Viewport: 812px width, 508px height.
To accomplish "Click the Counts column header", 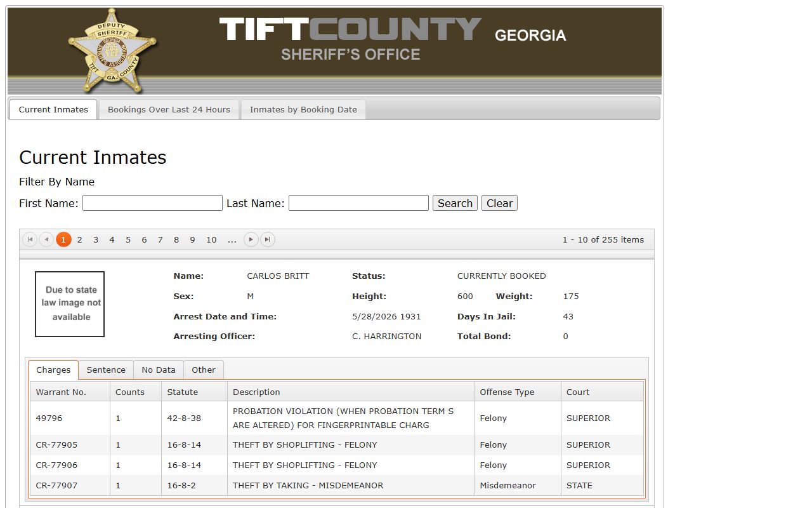I will tap(136, 392).
